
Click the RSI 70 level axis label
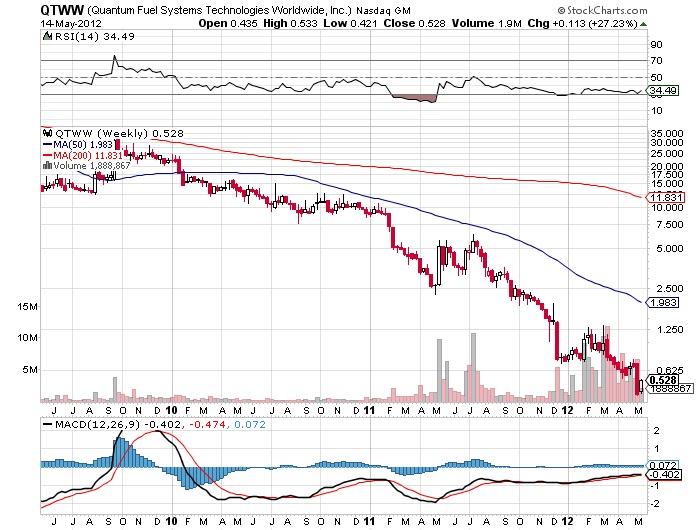(657, 60)
